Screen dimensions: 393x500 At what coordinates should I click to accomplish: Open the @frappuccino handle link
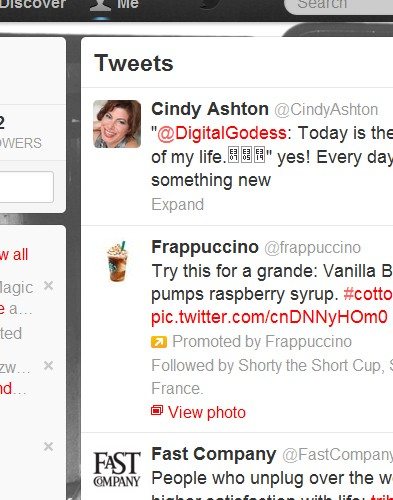coord(313,248)
